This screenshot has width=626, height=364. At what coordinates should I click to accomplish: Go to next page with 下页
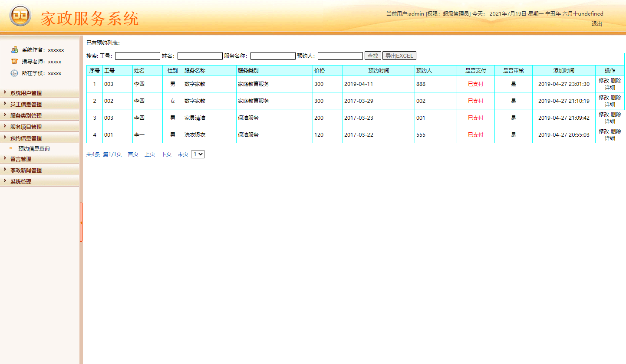[x=166, y=154]
